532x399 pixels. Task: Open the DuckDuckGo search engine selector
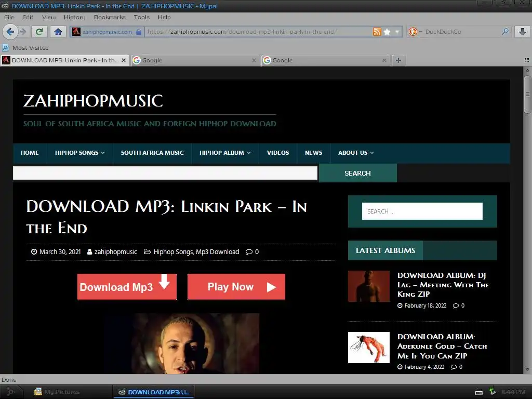415,32
